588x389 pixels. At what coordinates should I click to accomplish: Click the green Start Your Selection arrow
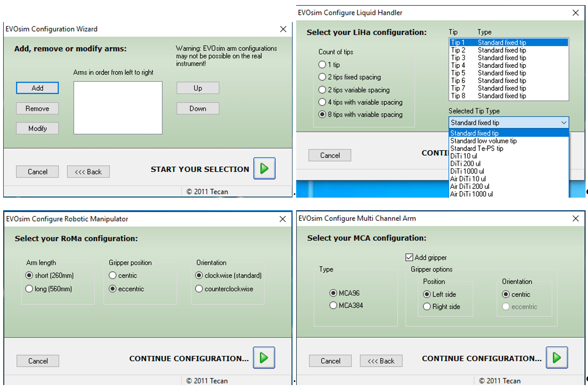click(x=264, y=169)
